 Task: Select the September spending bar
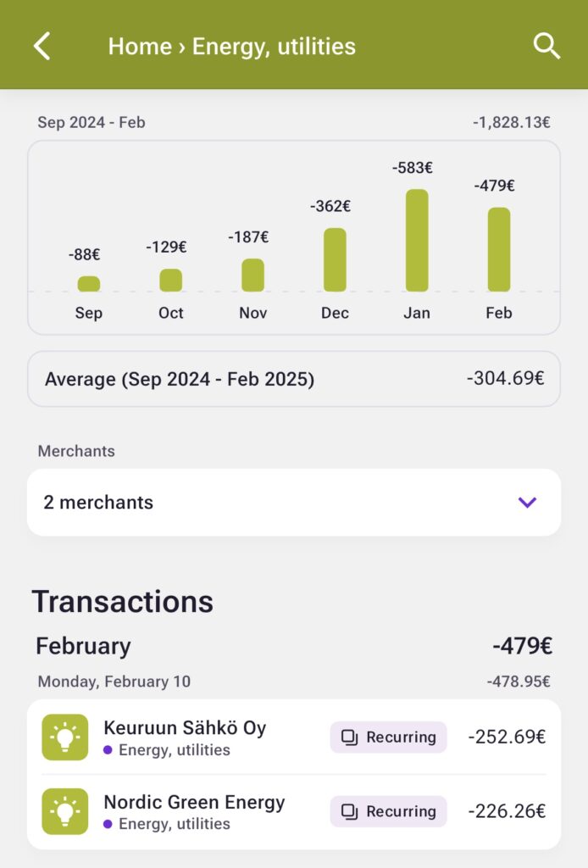(89, 284)
